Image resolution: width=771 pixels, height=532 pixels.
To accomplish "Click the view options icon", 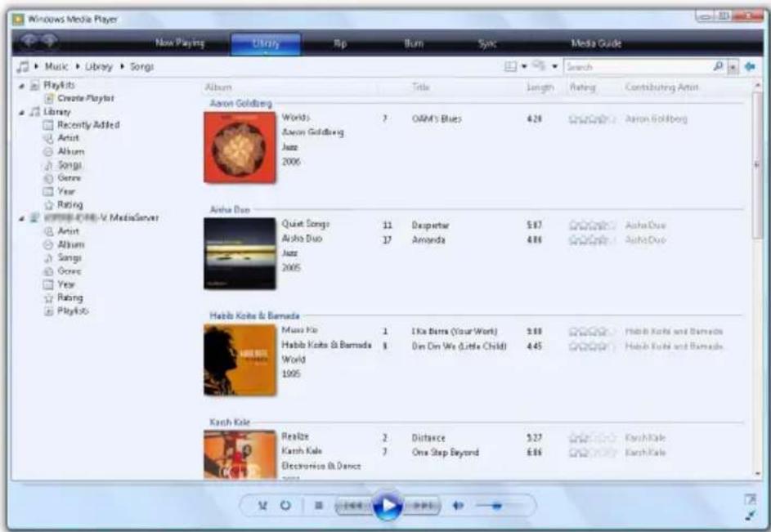I will [540, 65].
